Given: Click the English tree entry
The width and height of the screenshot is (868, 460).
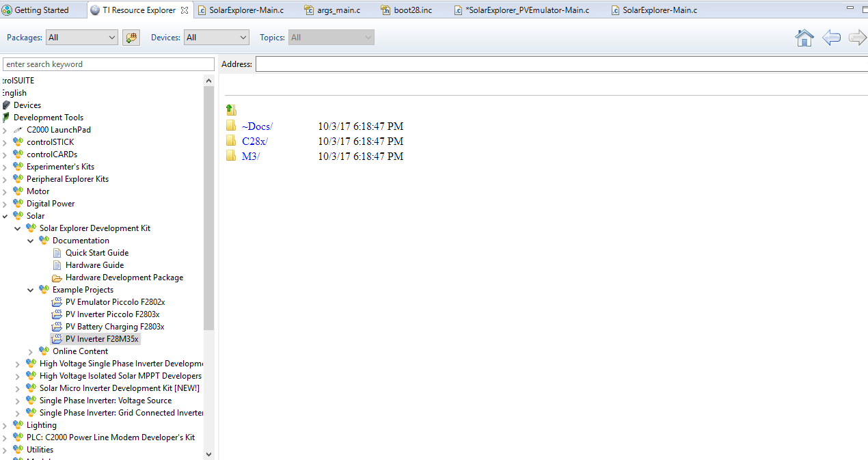Looking at the screenshot, I should pos(14,93).
